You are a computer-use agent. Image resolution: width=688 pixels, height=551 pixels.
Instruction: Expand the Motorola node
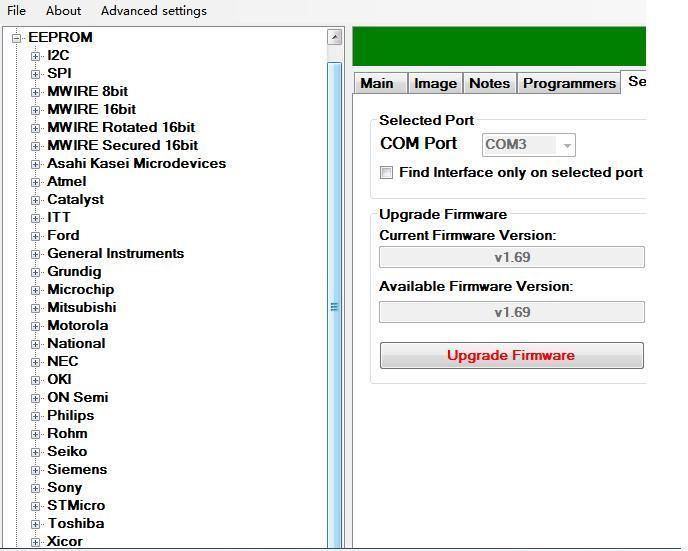36,326
